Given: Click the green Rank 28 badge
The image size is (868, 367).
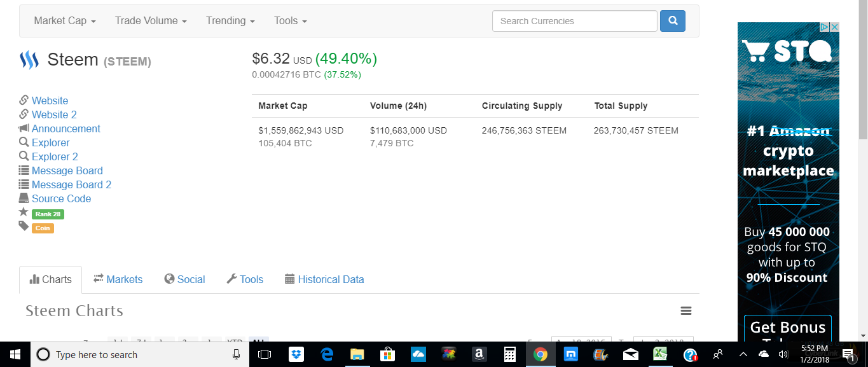Looking at the screenshot, I should [48, 214].
